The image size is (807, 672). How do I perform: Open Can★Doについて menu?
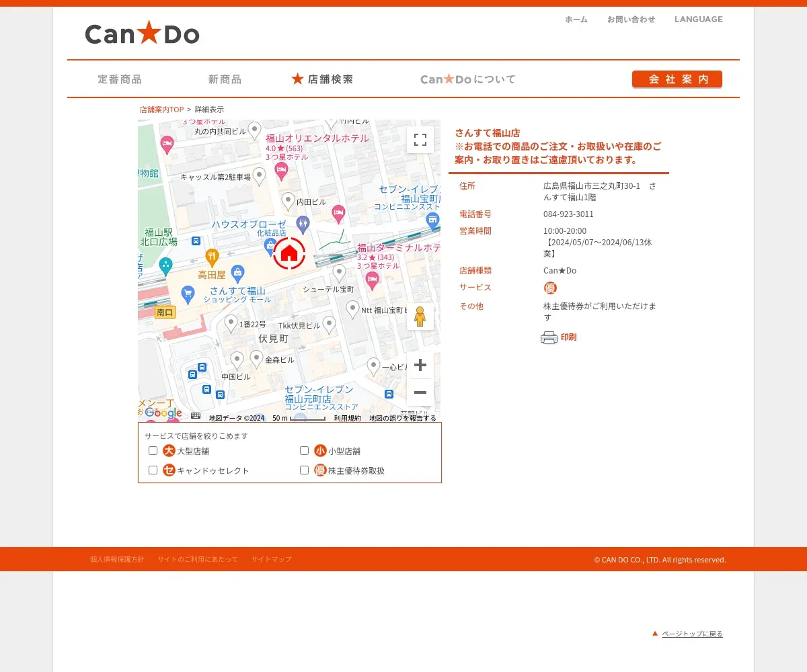[468, 79]
